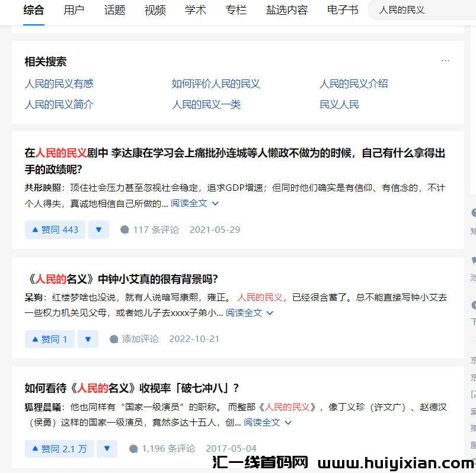Upvote the 2.1 万 收视率 answer
The width and height of the screenshot is (476, 473).
coord(59,449)
